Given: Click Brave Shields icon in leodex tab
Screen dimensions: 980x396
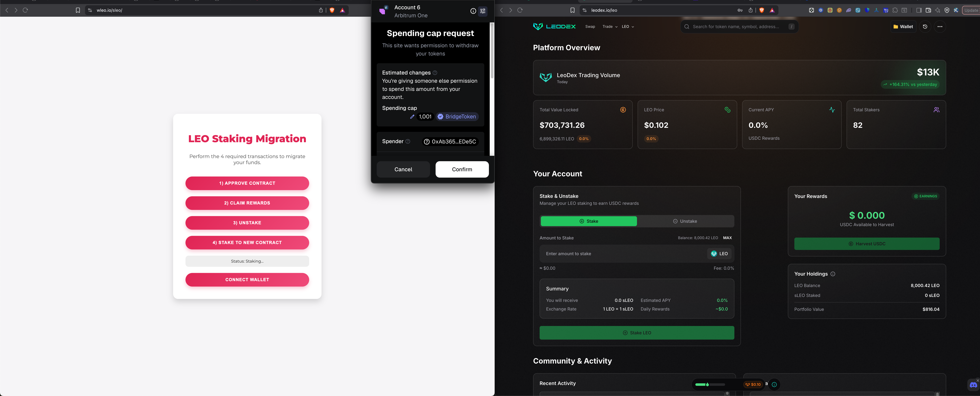Looking at the screenshot, I should point(761,10).
